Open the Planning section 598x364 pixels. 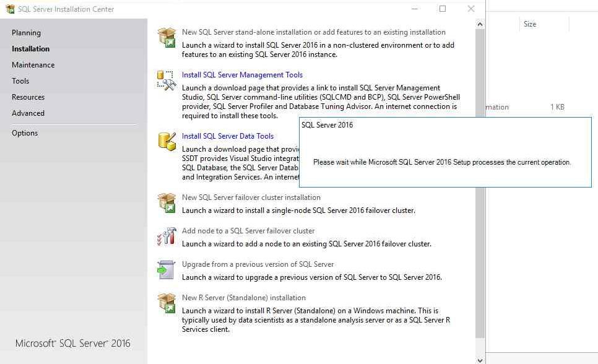click(x=27, y=33)
